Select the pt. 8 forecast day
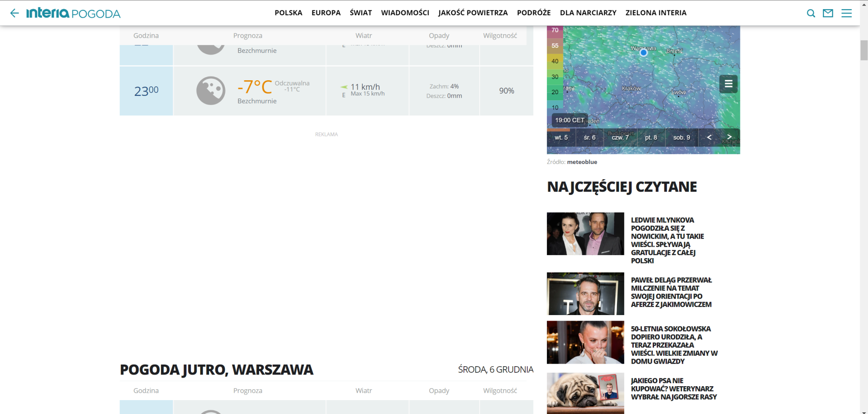868x414 pixels. tap(651, 137)
